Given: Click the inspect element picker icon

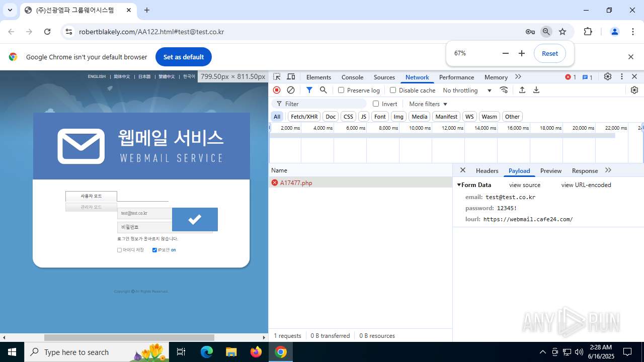Looking at the screenshot, I should (277, 77).
